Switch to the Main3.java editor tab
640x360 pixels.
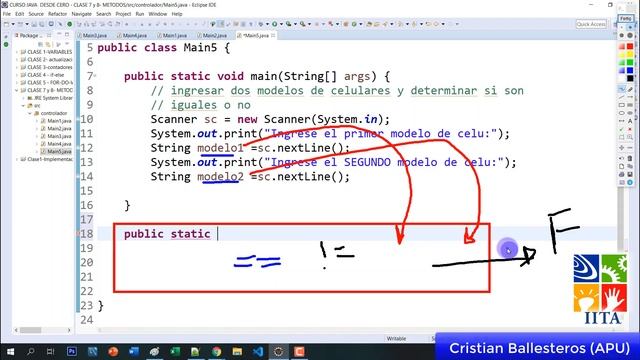click(94, 36)
